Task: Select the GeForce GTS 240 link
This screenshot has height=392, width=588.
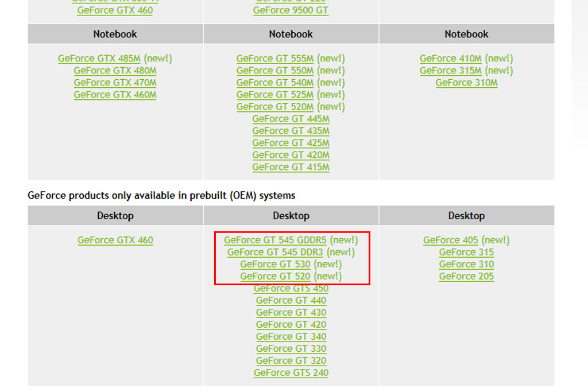Action: point(291,373)
